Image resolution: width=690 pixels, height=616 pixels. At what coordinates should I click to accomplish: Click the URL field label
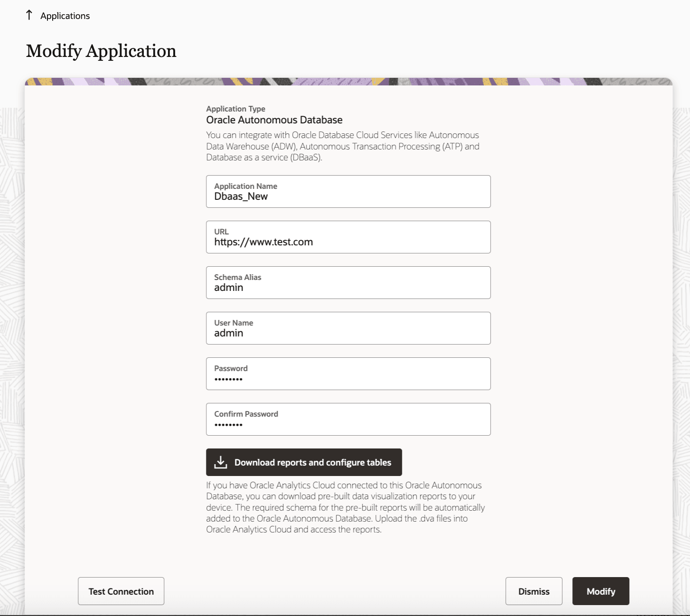tap(221, 231)
